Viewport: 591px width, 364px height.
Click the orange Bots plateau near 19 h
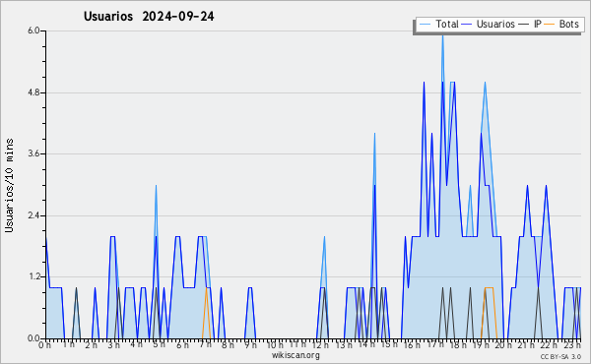pos(489,287)
